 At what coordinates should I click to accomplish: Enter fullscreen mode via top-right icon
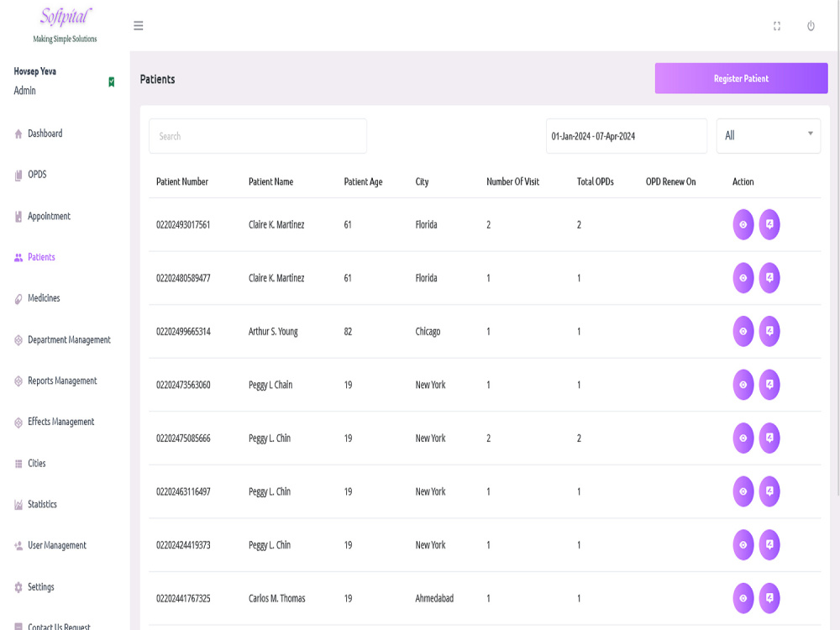(x=777, y=26)
